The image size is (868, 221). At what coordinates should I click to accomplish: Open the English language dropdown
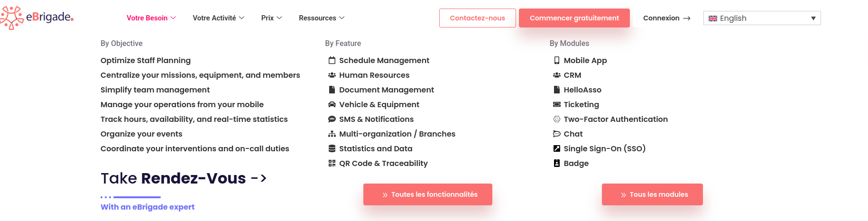[x=762, y=18]
